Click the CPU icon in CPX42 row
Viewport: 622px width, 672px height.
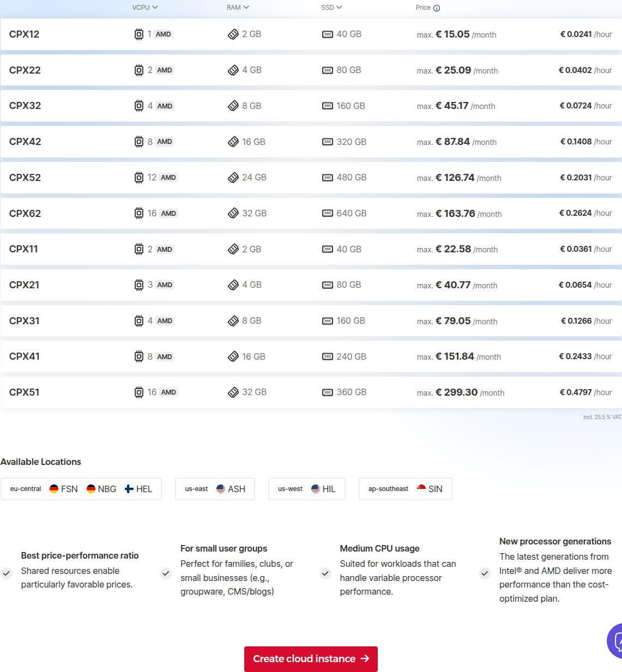pyautogui.click(x=139, y=142)
